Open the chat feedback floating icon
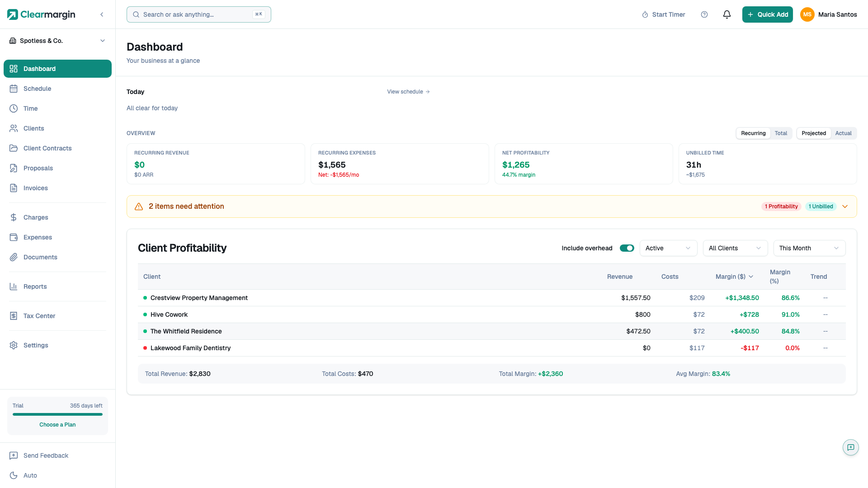This screenshot has width=868, height=488. pyautogui.click(x=850, y=447)
